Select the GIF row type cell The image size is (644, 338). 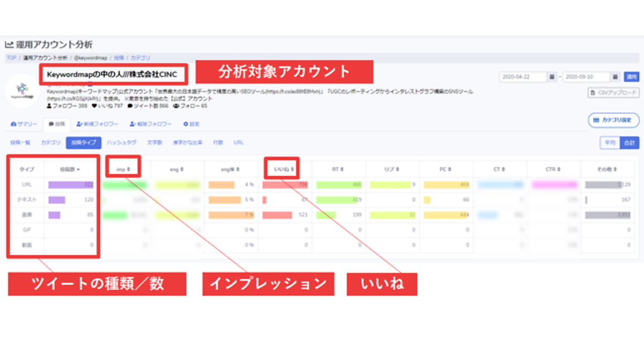[x=26, y=230]
